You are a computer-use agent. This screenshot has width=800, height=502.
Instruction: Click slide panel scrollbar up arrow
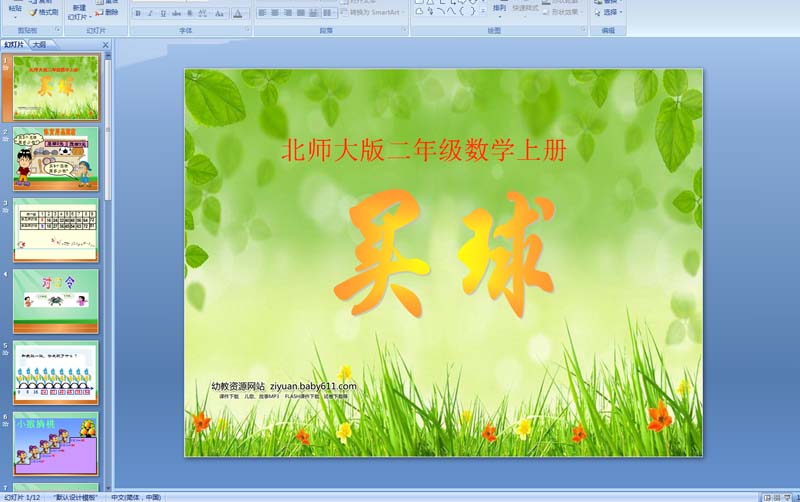coord(108,55)
